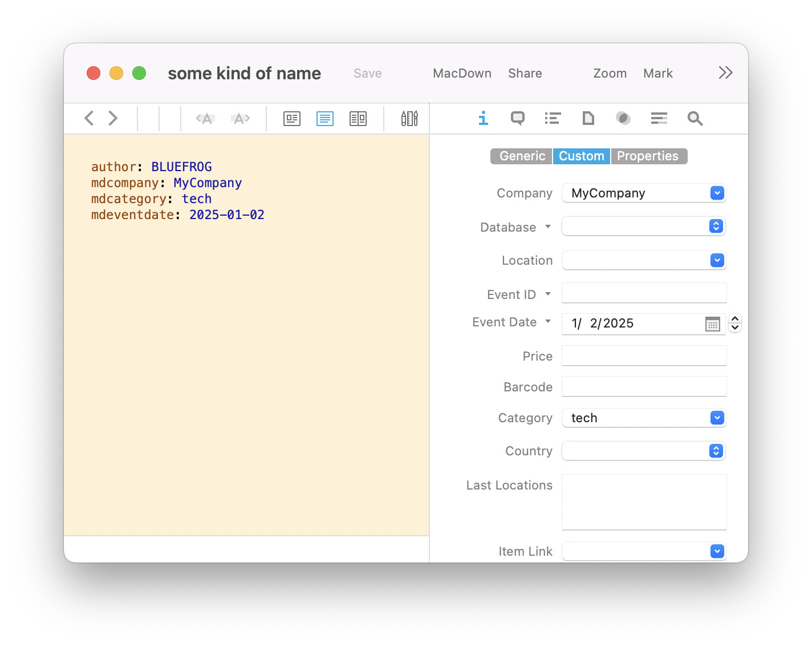
Task: Decrement the Event Date with the down stepper arrow
Action: tap(735, 327)
